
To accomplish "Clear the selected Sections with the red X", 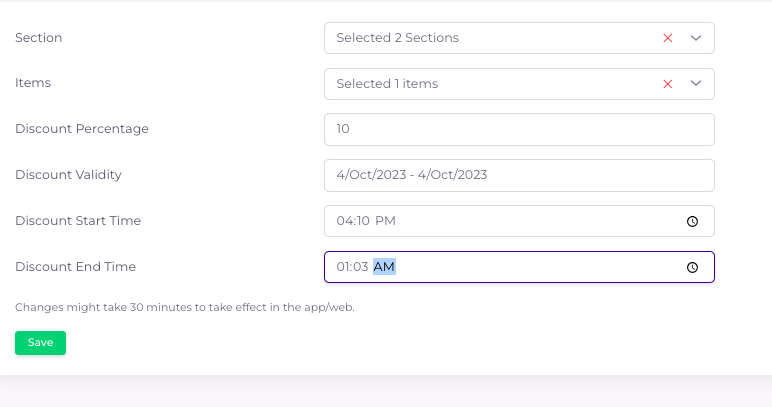I will coord(667,38).
